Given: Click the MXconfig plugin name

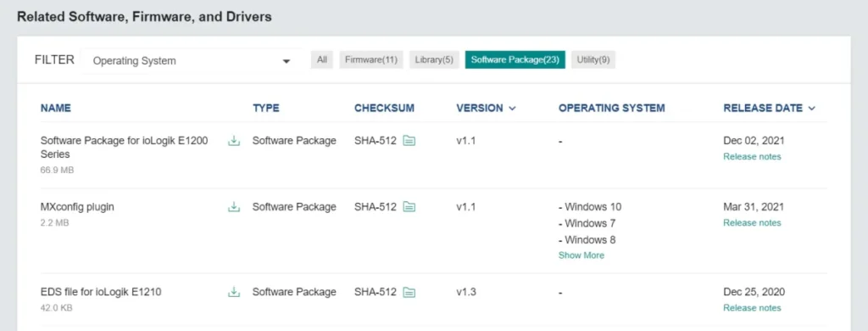Looking at the screenshot, I should pyautogui.click(x=77, y=207).
